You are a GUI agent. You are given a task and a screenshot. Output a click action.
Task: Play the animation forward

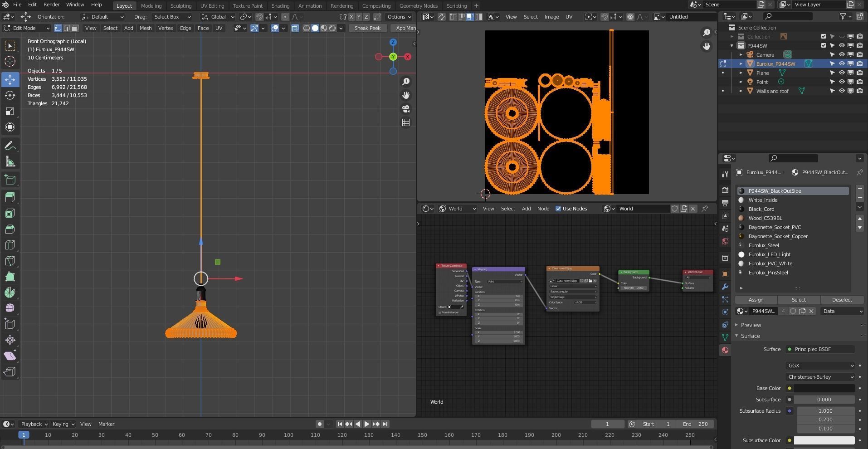(x=367, y=424)
